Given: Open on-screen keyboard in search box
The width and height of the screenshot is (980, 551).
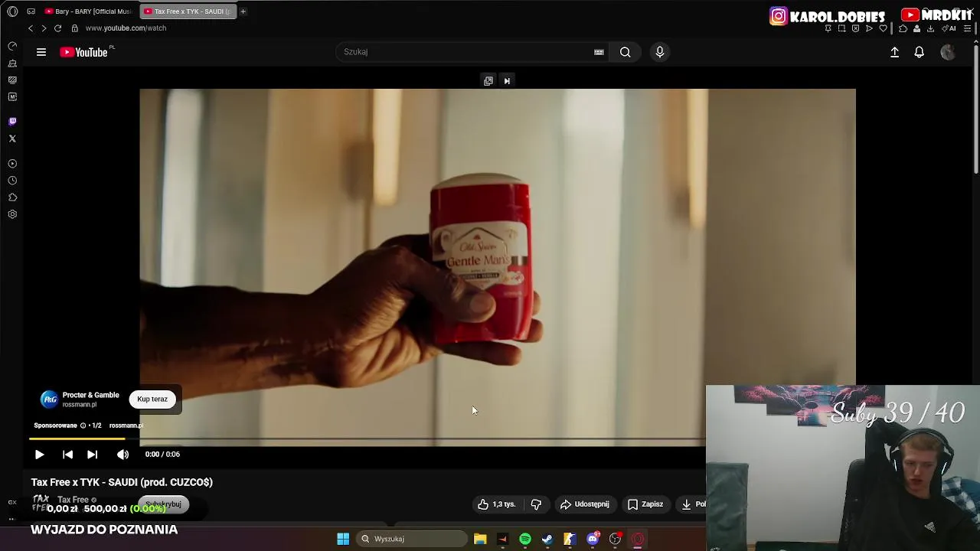Looking at the screenshot, I should [599, 52].
